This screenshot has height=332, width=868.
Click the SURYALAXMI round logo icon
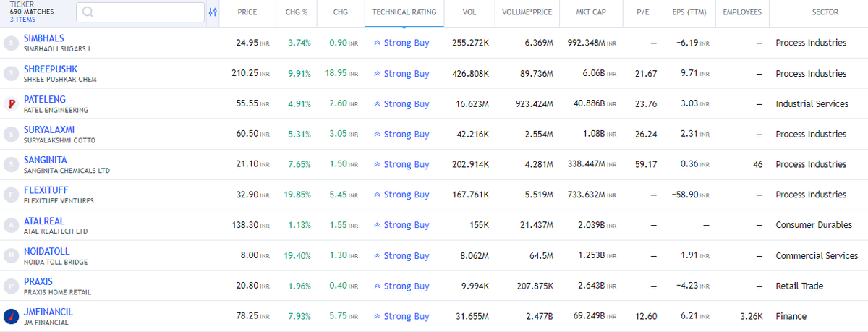coord(10,134)
